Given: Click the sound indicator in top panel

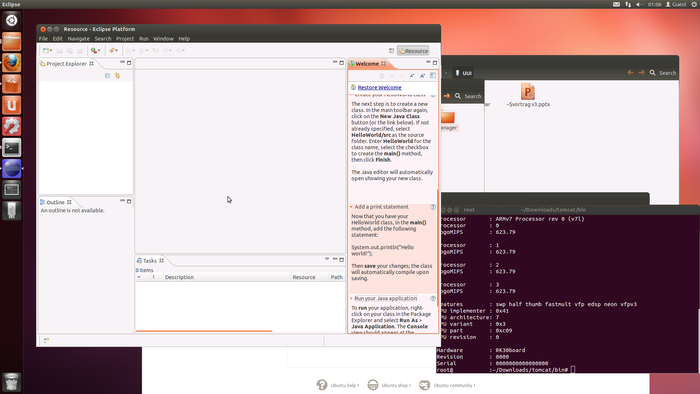Looking at the screenshot, I should [x=640, y=4].
